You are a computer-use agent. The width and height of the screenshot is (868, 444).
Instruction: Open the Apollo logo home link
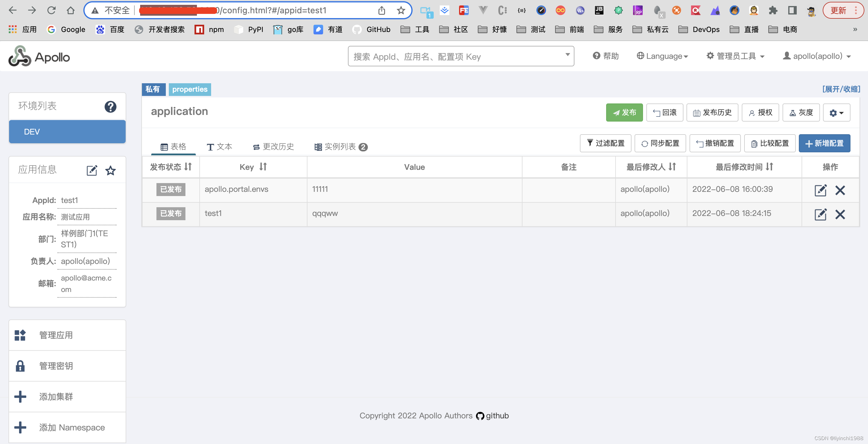point(39,56)
